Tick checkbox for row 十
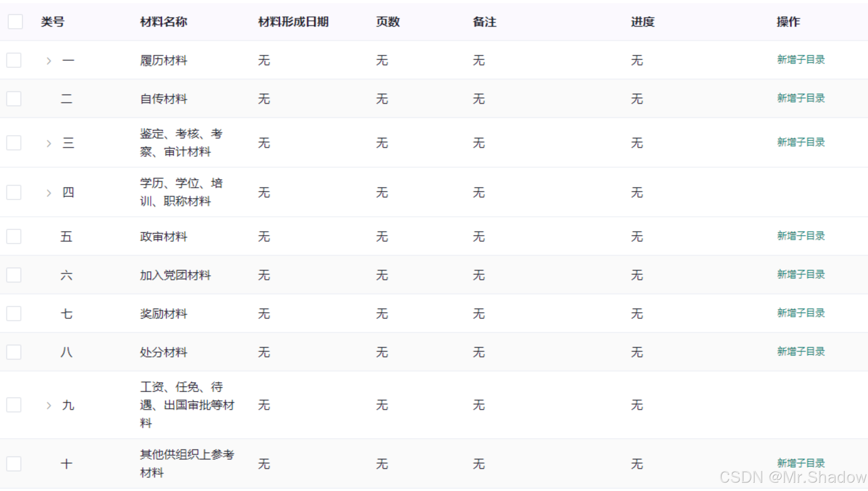Viewport: 868px width, 491px height. pos(14,464)
